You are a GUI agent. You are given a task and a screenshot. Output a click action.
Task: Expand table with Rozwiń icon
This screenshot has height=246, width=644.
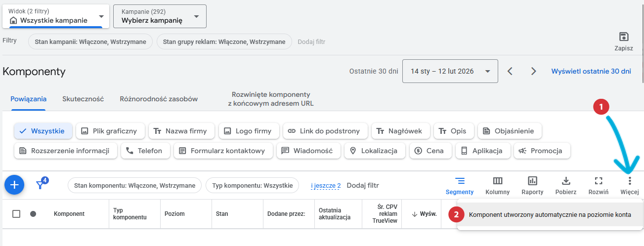point(598,185)
